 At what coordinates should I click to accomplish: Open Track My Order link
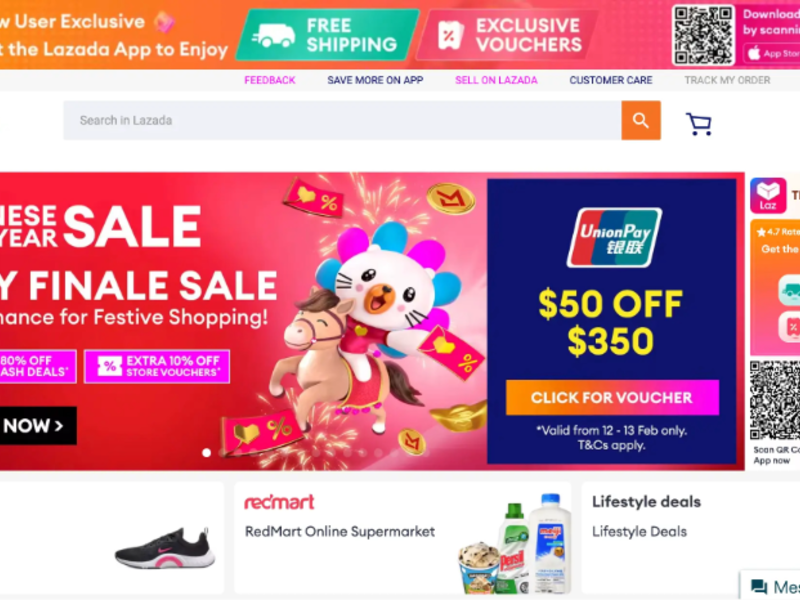tap(727, 80)
